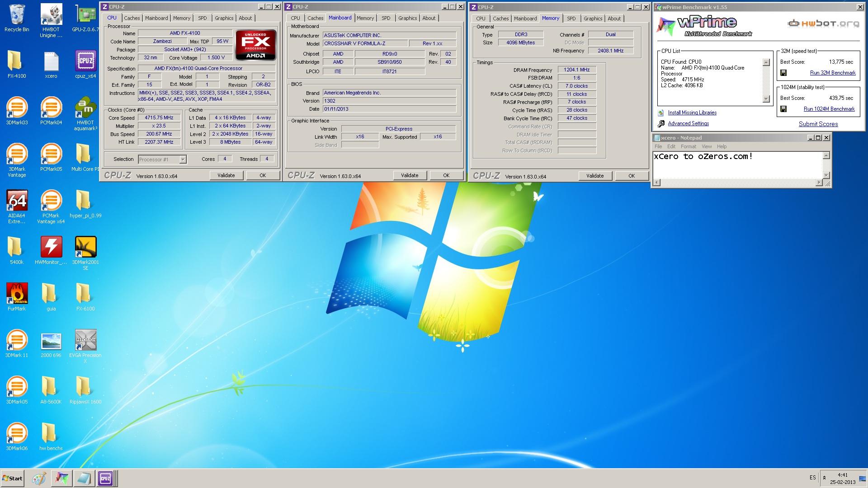The height and width of the screenshot is (488, 868).
Task: Open the xcero text file icon
Action: (x=51, y=65)
